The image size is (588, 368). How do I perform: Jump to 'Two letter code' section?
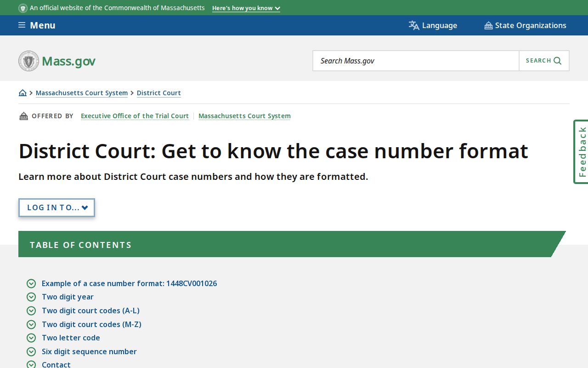click(x=71, y=338)
